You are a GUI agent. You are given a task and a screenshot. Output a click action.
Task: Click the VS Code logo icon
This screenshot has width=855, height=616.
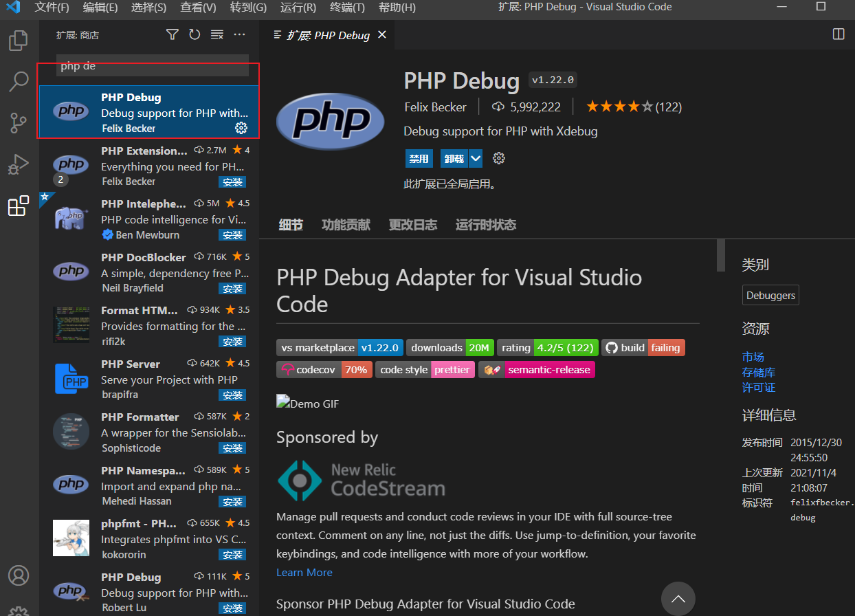click(13, 8)
